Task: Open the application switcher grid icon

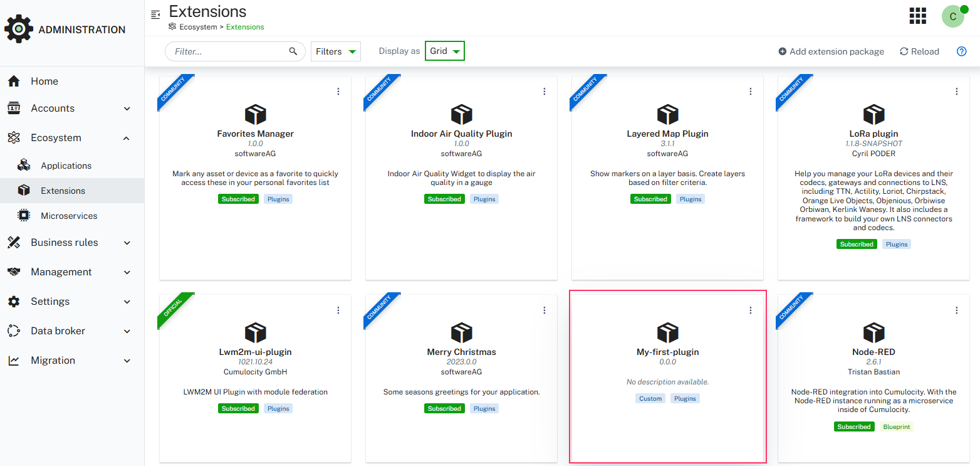Action: pos(918,16)
